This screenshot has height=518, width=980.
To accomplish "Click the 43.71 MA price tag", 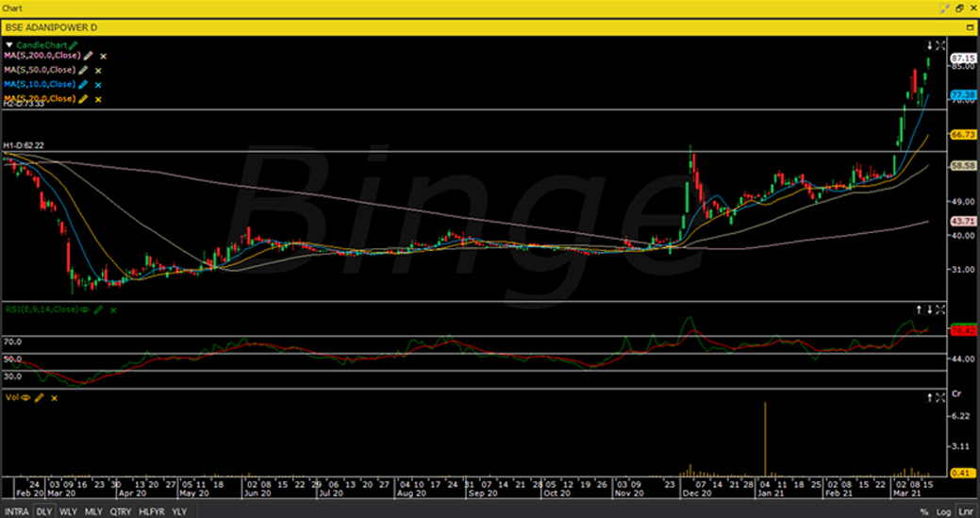I will pyautogui.click(x=963, y=221).
